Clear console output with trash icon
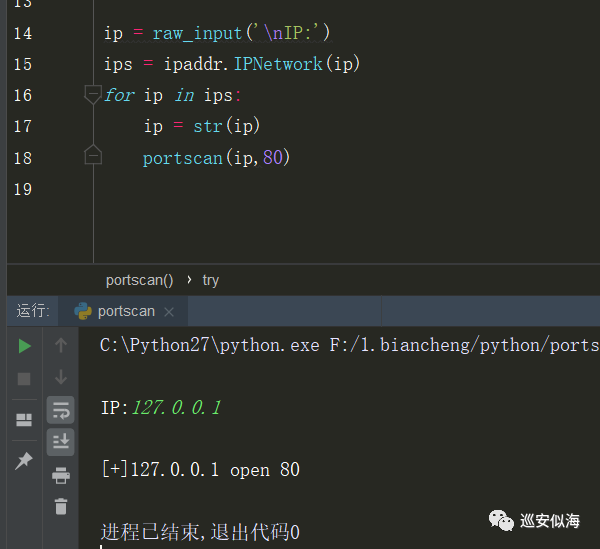This screenshot has height=549, width=600. tap(61, 506)
